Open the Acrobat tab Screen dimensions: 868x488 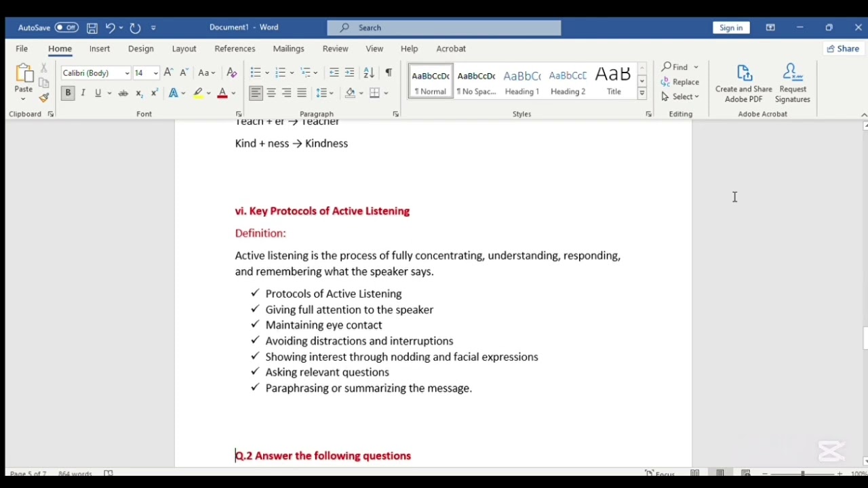(x=451, y=49)
